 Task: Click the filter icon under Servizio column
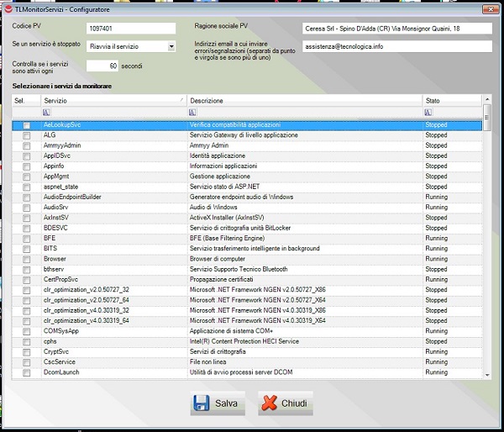coord(47,112)
